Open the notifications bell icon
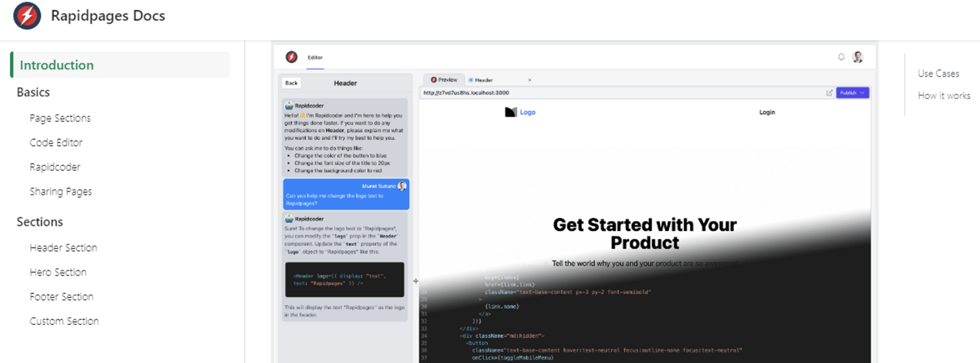This screenshot has height=363, width=980. 842,57
